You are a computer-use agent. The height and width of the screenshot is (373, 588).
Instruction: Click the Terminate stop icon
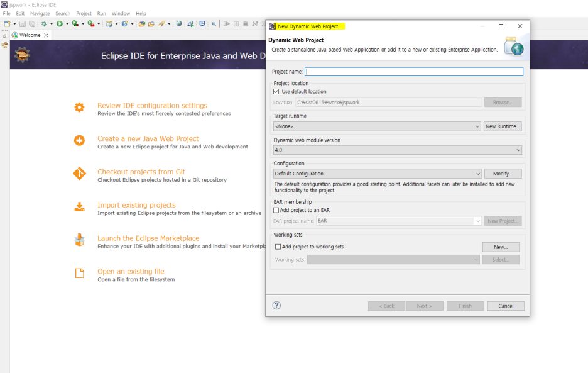click(246, 24)
